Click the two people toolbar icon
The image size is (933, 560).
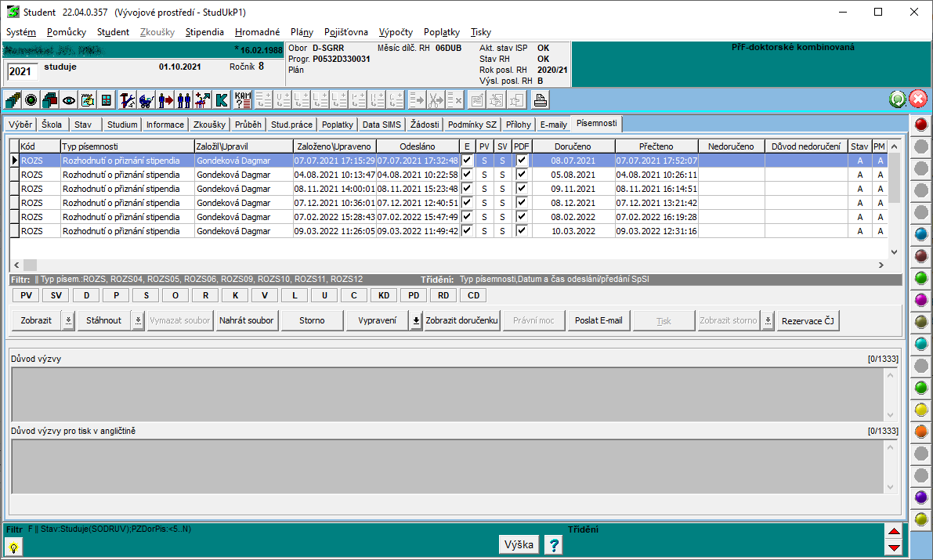click(184, 100)
